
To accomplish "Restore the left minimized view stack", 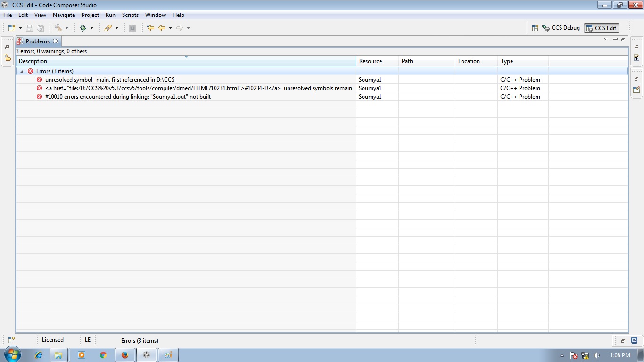I will [7, 47].
